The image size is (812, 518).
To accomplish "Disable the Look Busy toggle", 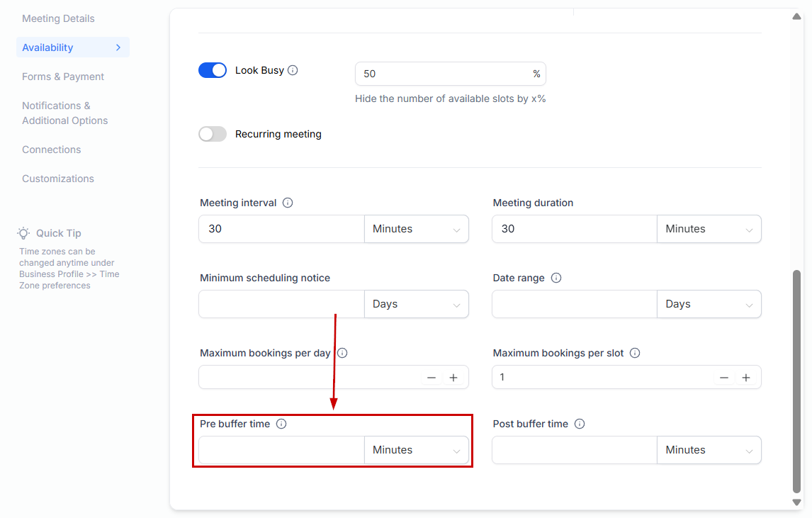I will [x=213, y=70].
